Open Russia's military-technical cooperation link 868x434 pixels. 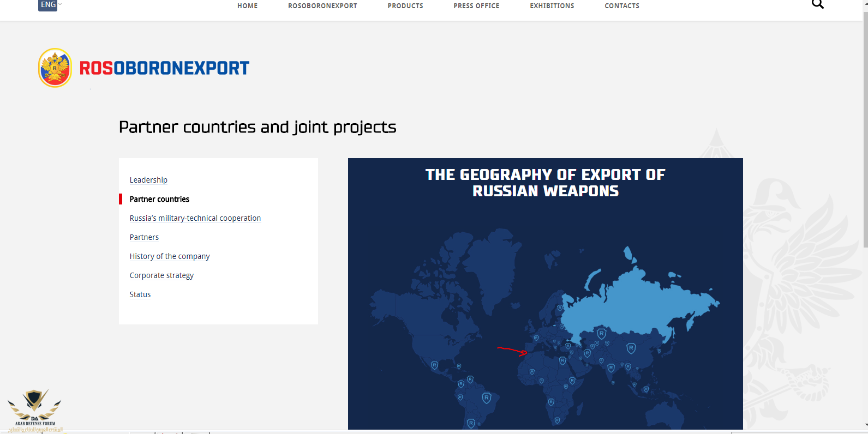[x=195, y=218]
